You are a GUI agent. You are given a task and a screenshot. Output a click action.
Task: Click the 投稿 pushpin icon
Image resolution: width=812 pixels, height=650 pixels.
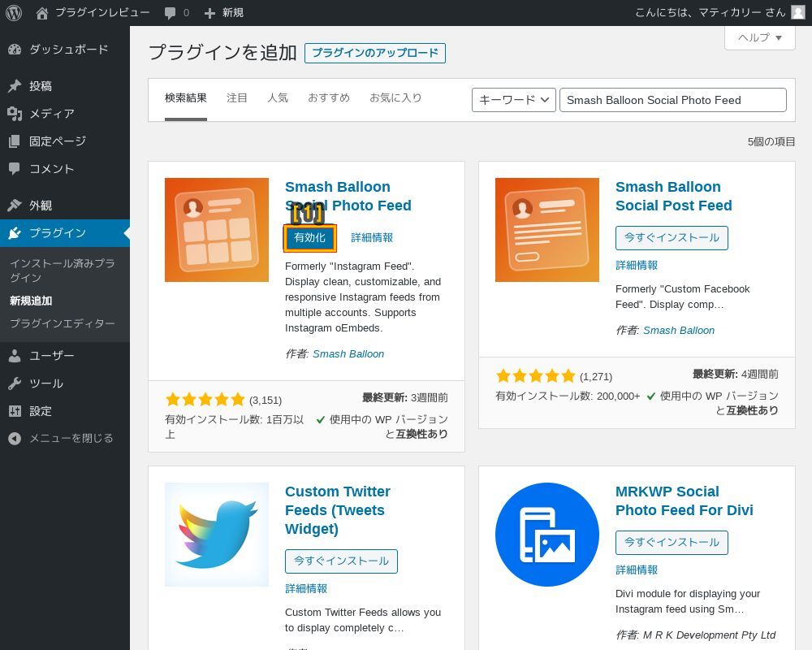coord(15,86)
